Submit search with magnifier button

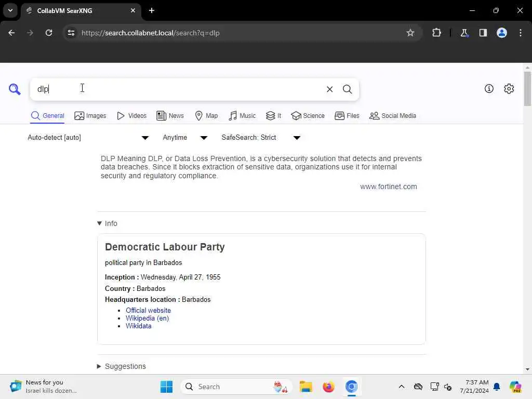tap(347, 89)
